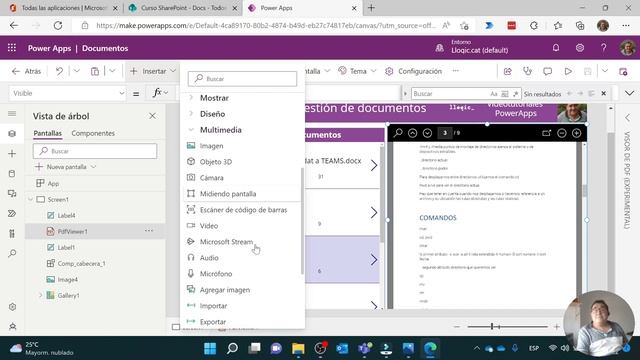Insert an Objeto 3D control

[x=216, y=162]
